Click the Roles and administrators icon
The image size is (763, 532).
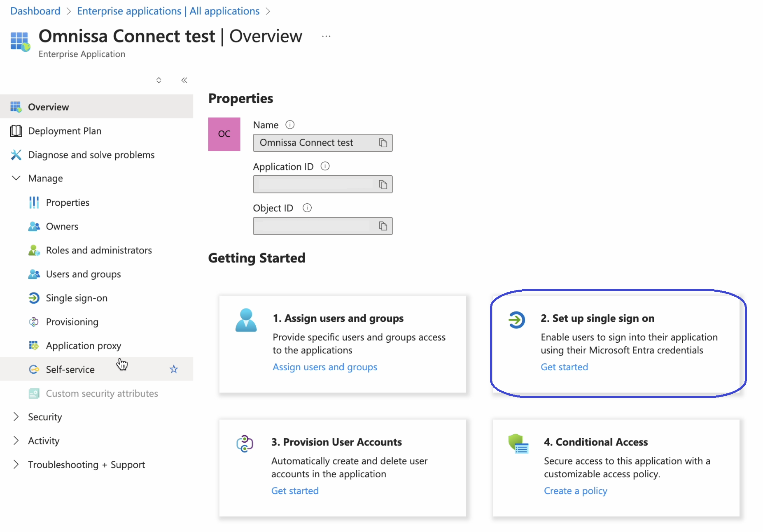coord(34,250)
